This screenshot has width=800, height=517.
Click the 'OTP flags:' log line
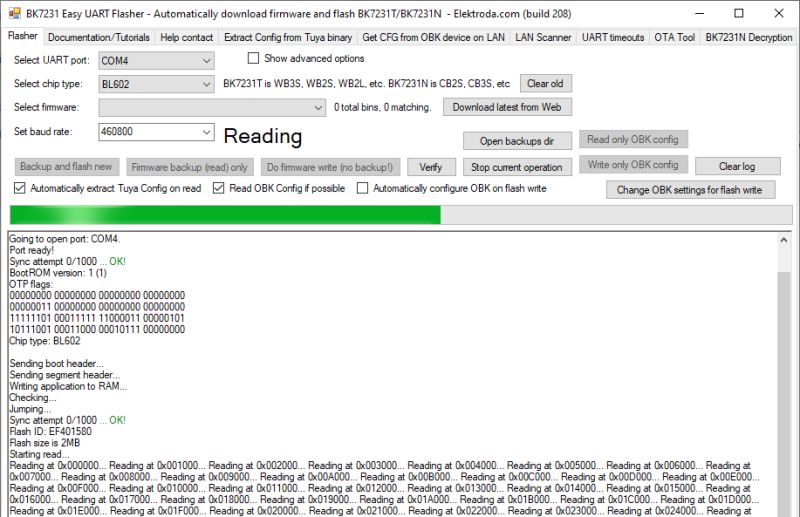click(x=31, y=284)
